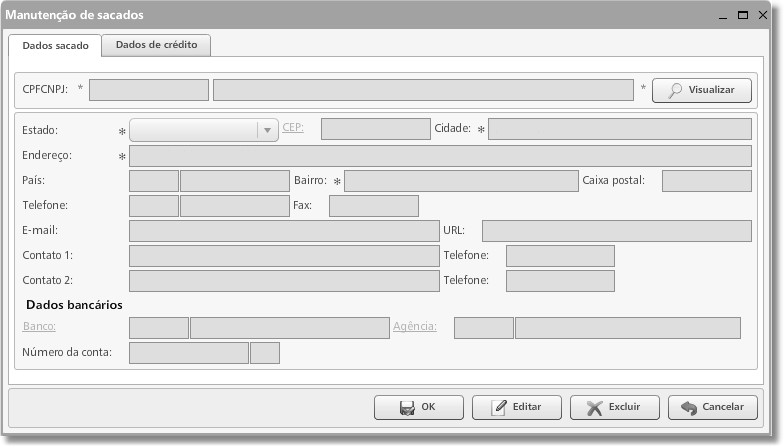Click the long name field beside CPFCNPJ
This screenshot has width=784, height=448.
click(423, 90)
